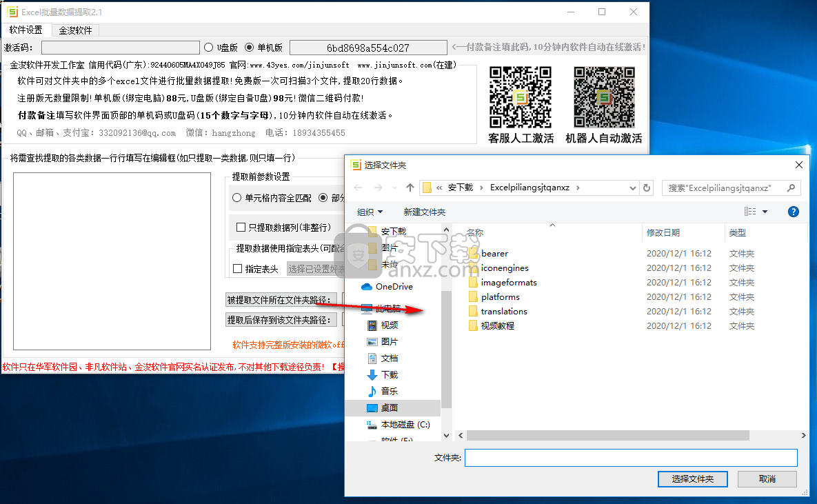Sort by the 类型 column header
Image resolution: width=817 pixels, height=504 pixels.
(737, 233)
